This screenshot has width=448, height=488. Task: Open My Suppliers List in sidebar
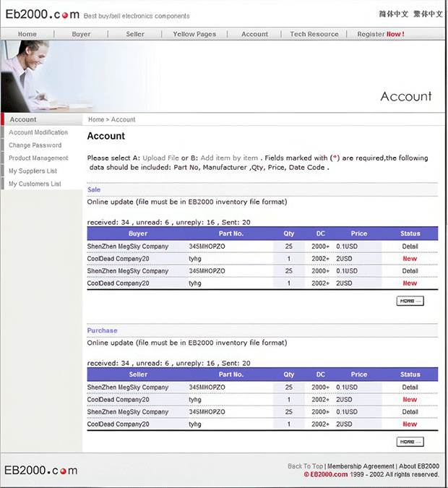click(33, 171)
